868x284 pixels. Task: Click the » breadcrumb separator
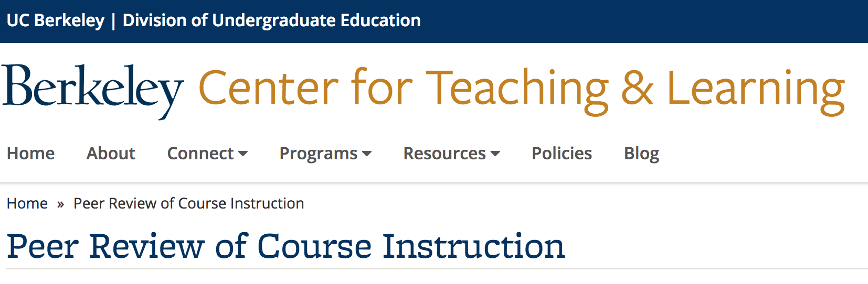(x=61, y=204)
